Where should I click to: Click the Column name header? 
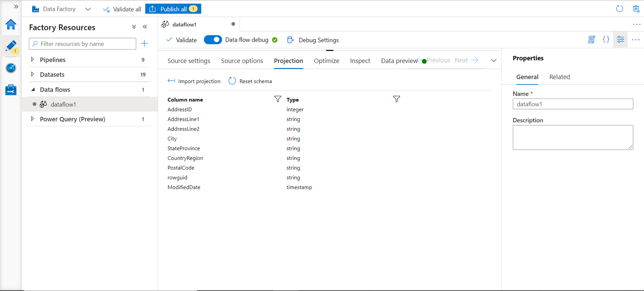click(185, 100)
